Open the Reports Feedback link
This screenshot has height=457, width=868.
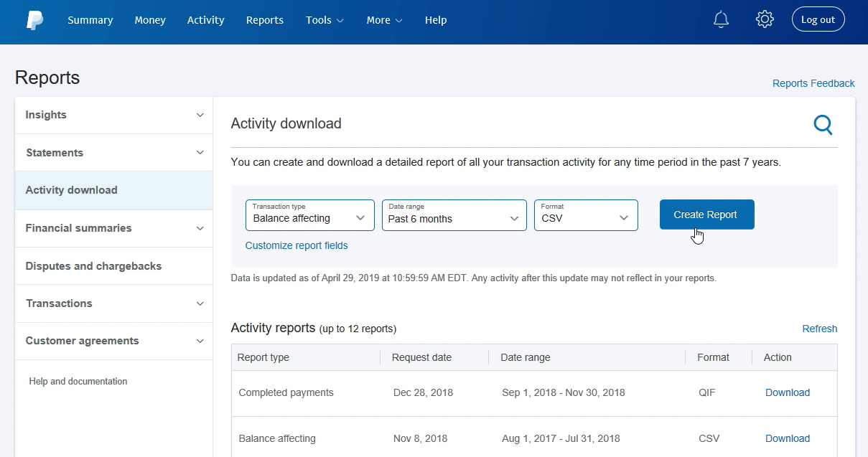pos(813,83)
